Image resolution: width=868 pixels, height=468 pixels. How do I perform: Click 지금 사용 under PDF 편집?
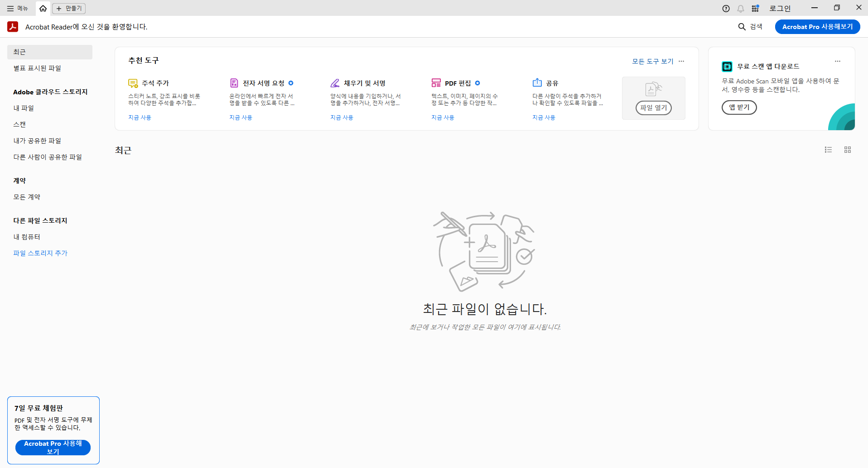click(x=443, y=117)
